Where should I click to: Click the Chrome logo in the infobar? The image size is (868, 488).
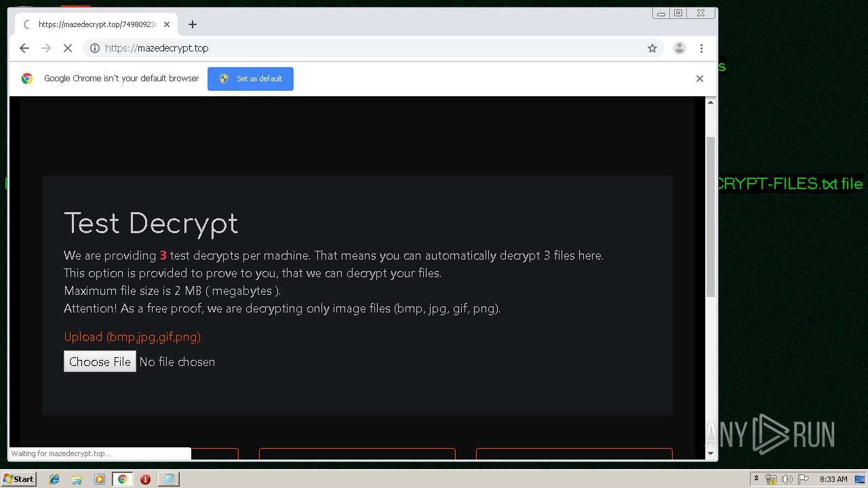(x=27, y=79)
